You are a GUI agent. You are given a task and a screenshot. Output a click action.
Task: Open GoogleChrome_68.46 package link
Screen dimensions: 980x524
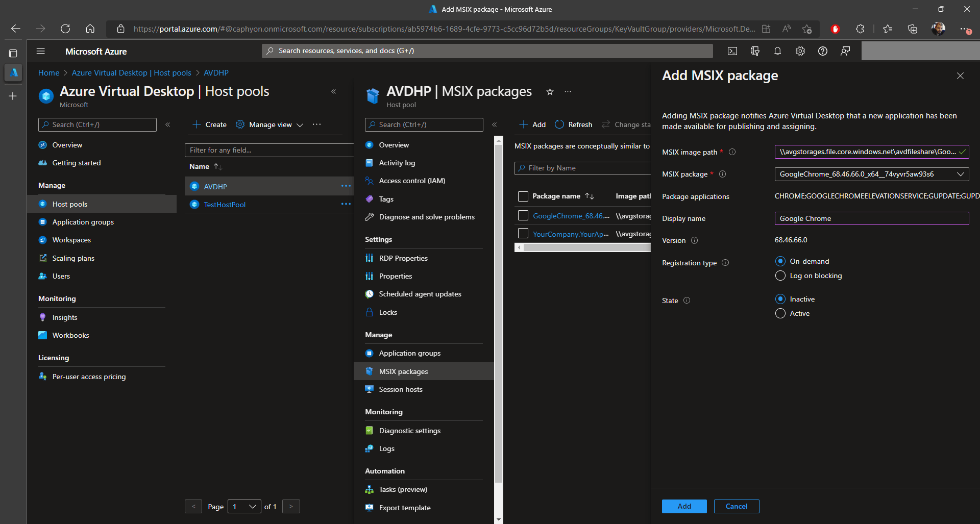point(571,216)
